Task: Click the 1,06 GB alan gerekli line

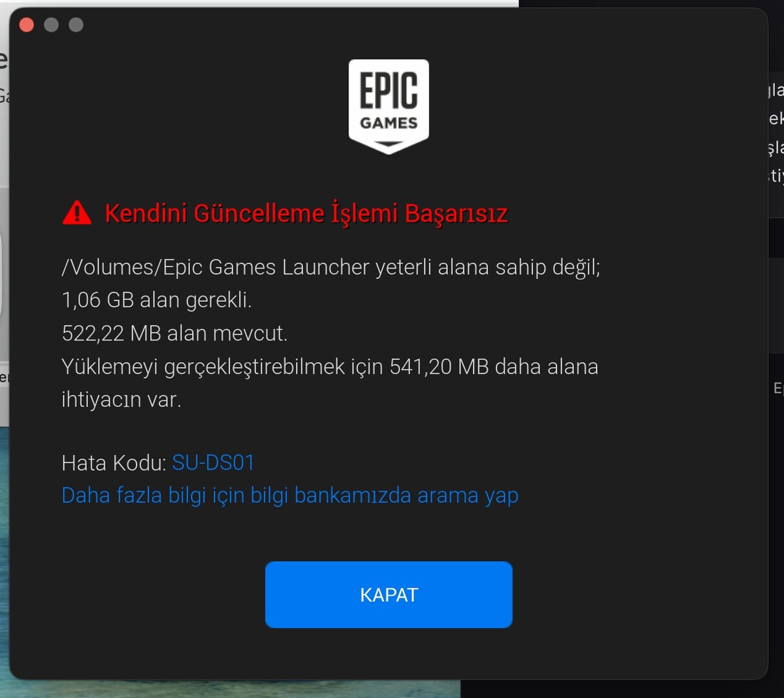Action: 156,300
